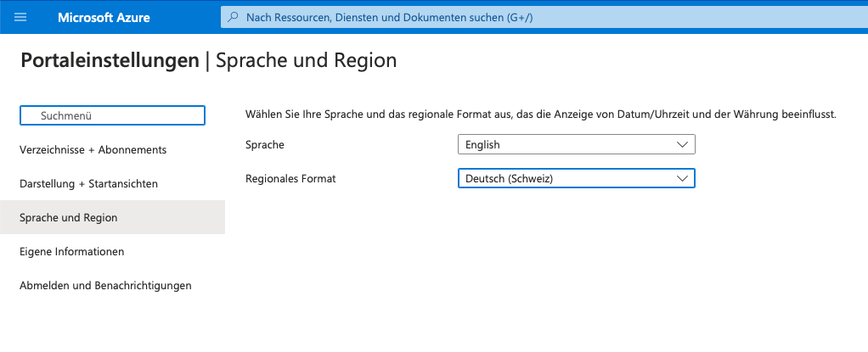The image size is (868, 352).
Task: Open Eigene Informationen section
Action: point(72,252)
